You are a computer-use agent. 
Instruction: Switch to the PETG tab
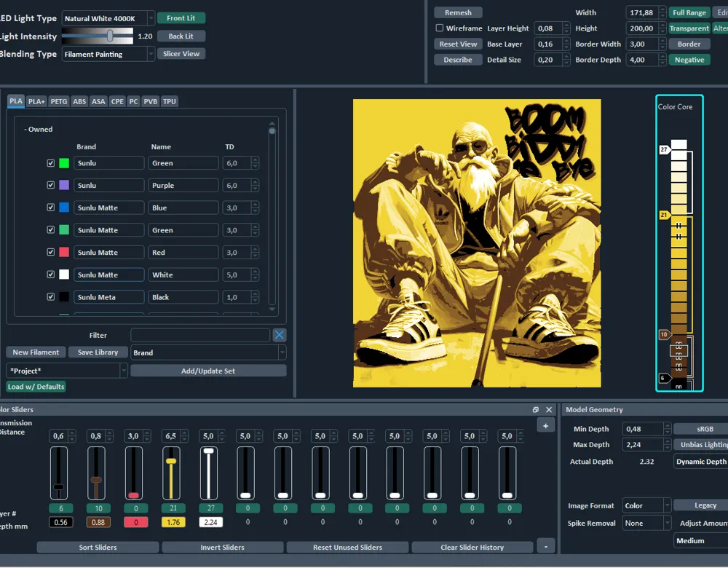(x=58, y=101)
